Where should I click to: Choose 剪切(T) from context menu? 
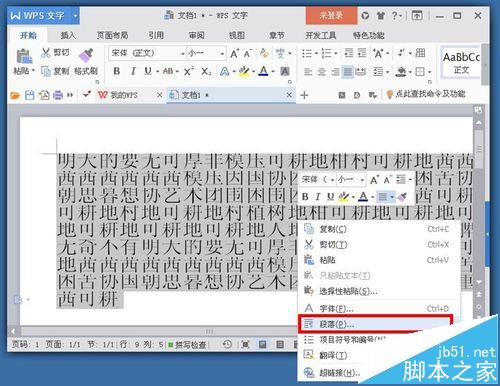[378, 245]
